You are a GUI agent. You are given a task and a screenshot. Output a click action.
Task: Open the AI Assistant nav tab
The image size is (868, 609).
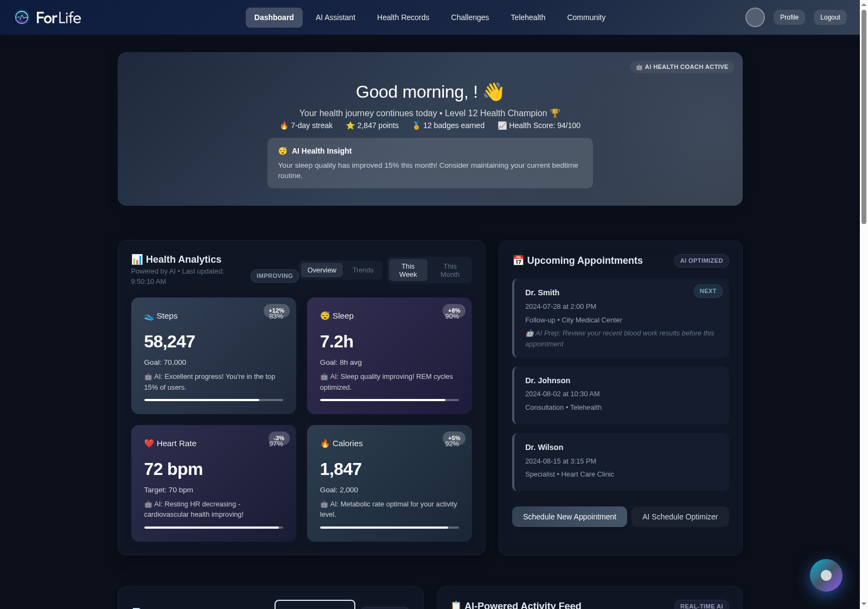(335, 17)
